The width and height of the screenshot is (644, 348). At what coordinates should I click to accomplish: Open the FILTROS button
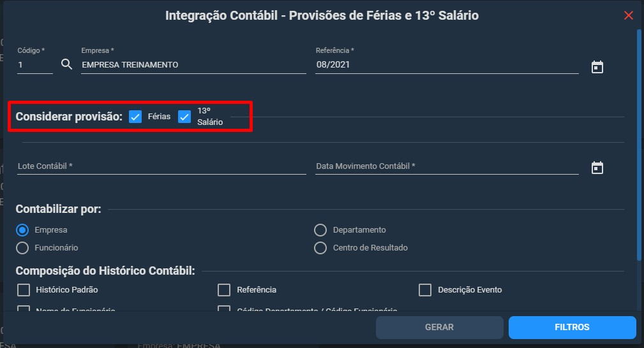(572, 327)
